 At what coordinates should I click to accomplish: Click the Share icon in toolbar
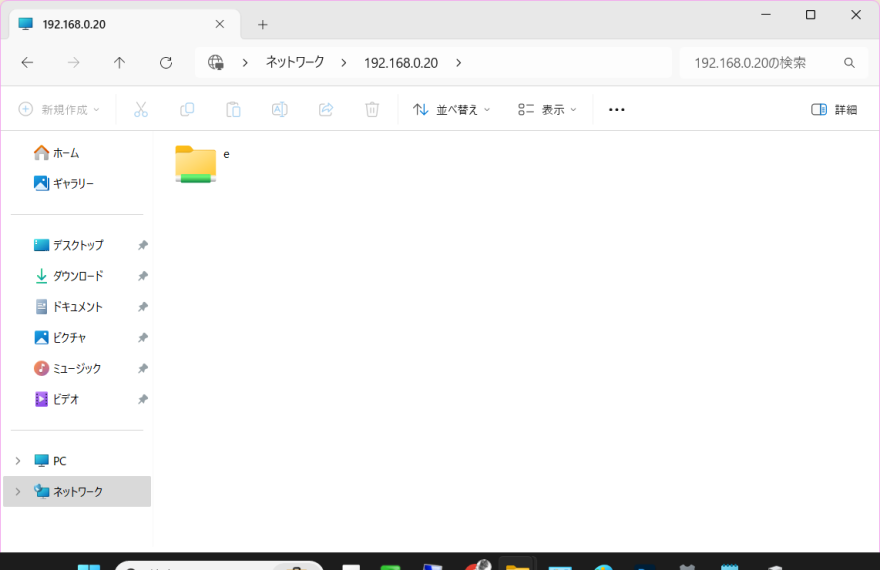pyautogui.click(x=326, y=109)
